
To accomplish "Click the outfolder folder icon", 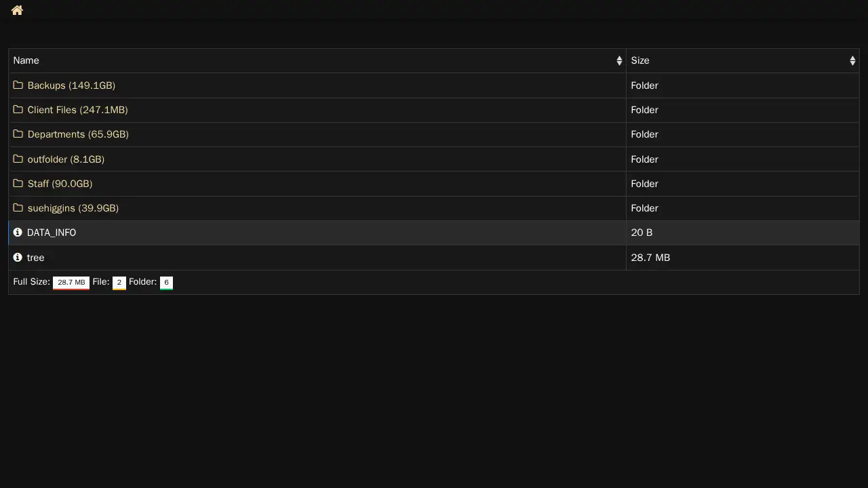I will click(18, 159).
